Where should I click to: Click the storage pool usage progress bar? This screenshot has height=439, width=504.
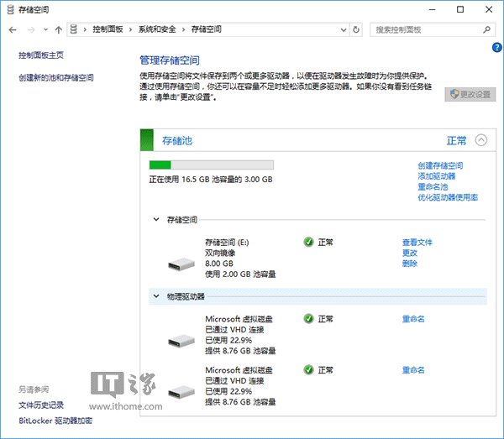tap(211, 165)
